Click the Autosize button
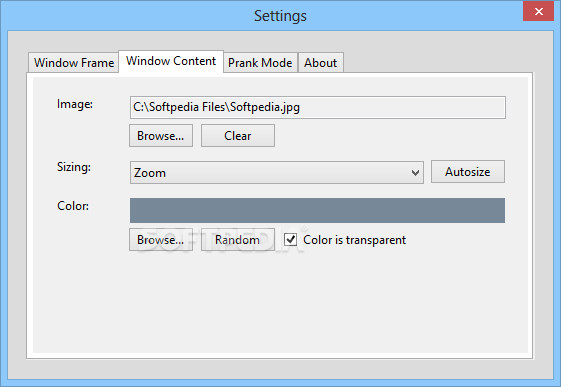 pyautogui.click(x=468, y=172)
